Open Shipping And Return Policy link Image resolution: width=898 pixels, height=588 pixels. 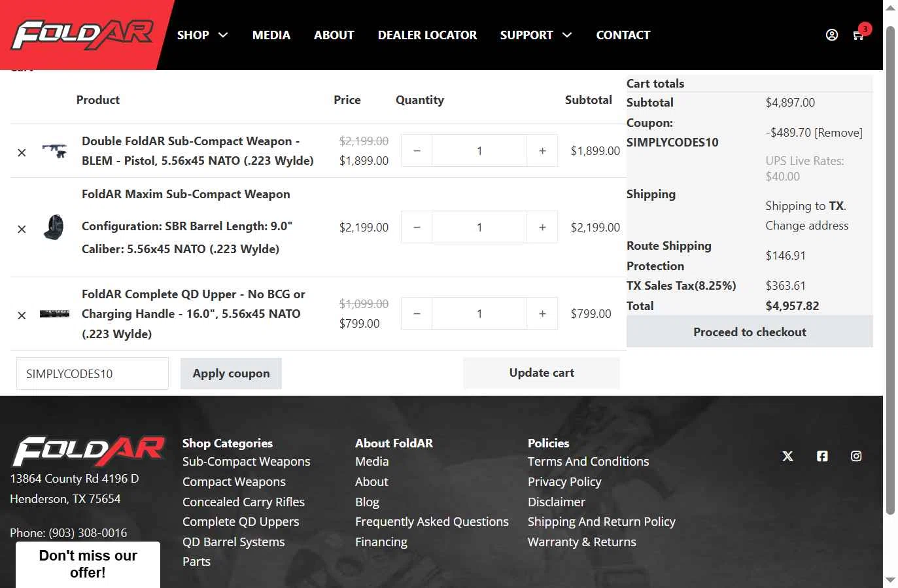pos(601,522)
